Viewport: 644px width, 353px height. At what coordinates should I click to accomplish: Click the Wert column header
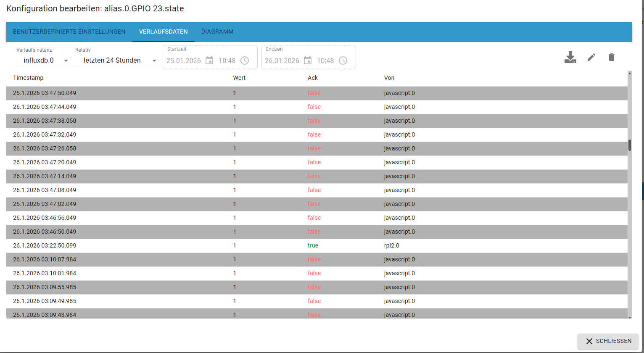(x=240, y=78)
